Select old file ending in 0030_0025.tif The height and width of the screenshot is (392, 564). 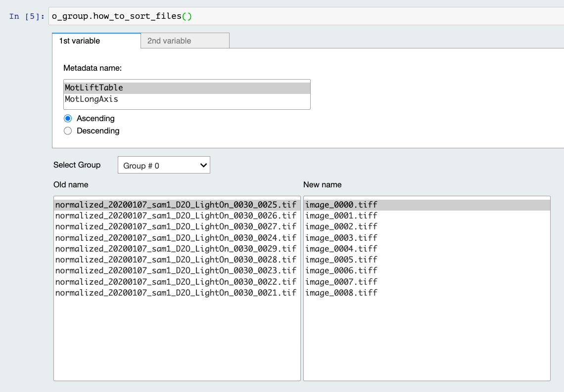coord(176,205)
